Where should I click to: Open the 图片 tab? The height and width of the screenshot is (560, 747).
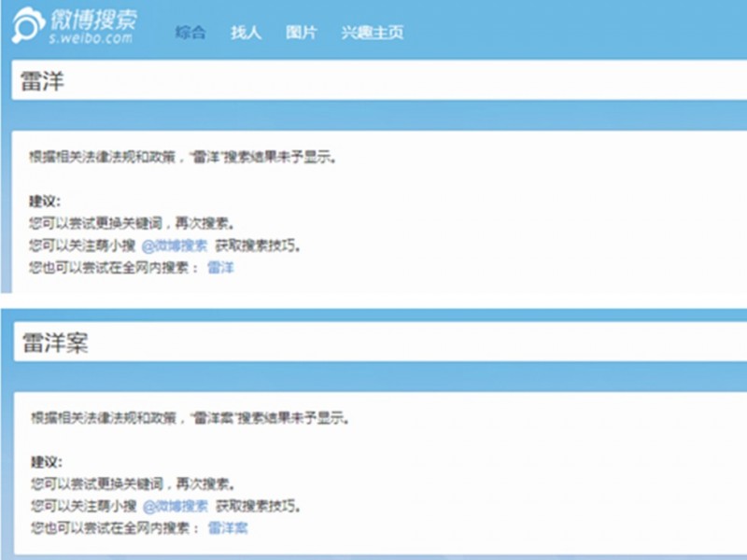(300, 32)
